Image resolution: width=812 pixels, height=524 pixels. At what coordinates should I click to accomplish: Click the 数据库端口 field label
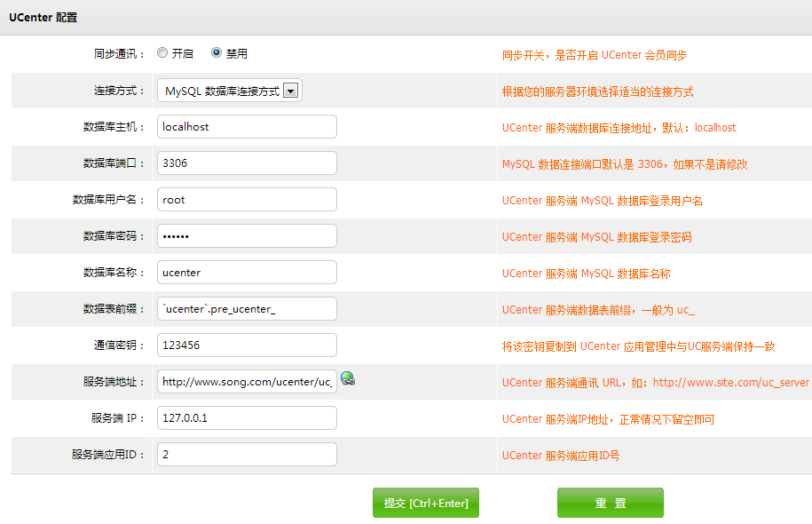click(114, 163)
